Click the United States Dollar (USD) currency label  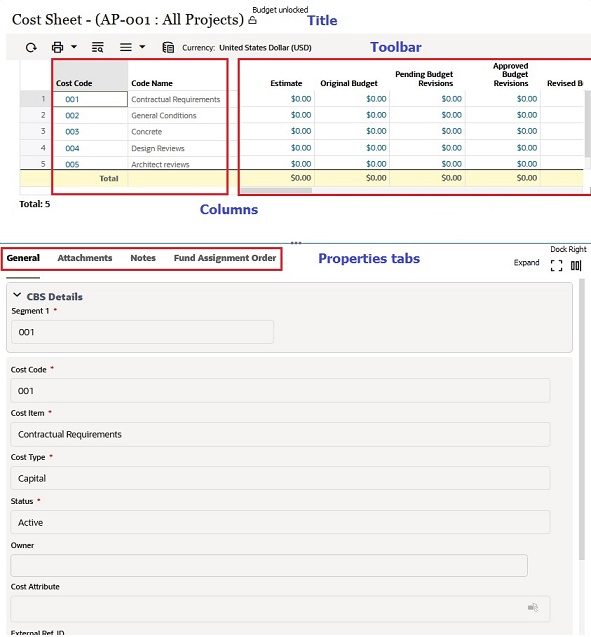point(265,48)
